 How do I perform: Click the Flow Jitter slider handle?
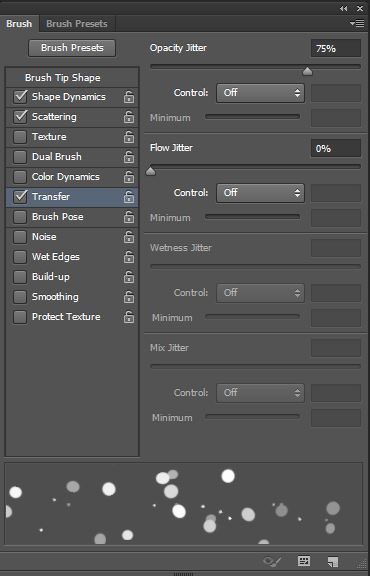pos(151,171)
